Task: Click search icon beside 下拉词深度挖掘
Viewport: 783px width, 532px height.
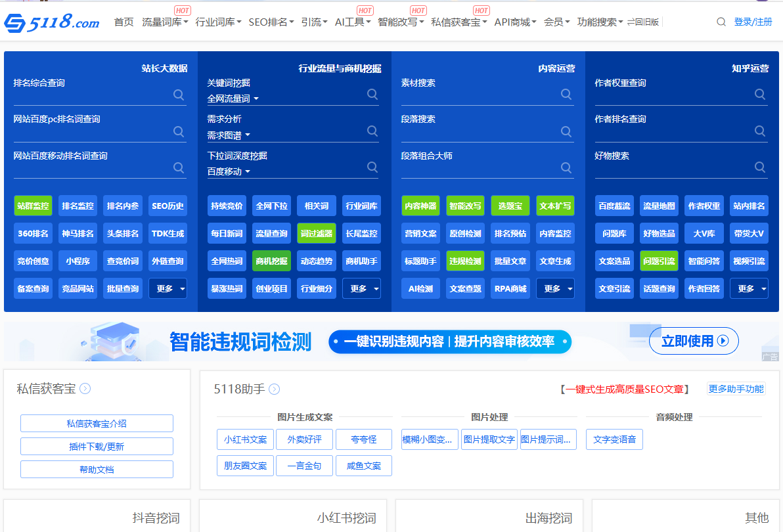Action: pos(372,167)
